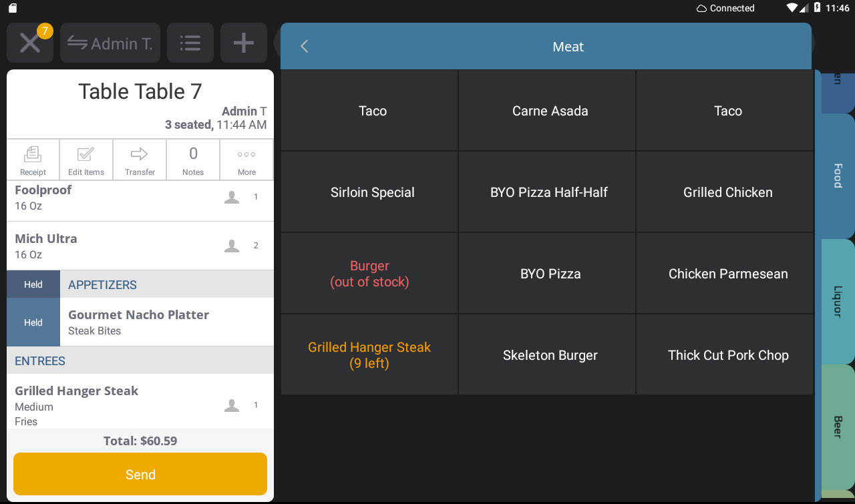Switch server using the Admin T. button
The width and height of the screenshot is (855, 504).
(x=110, y=43)
